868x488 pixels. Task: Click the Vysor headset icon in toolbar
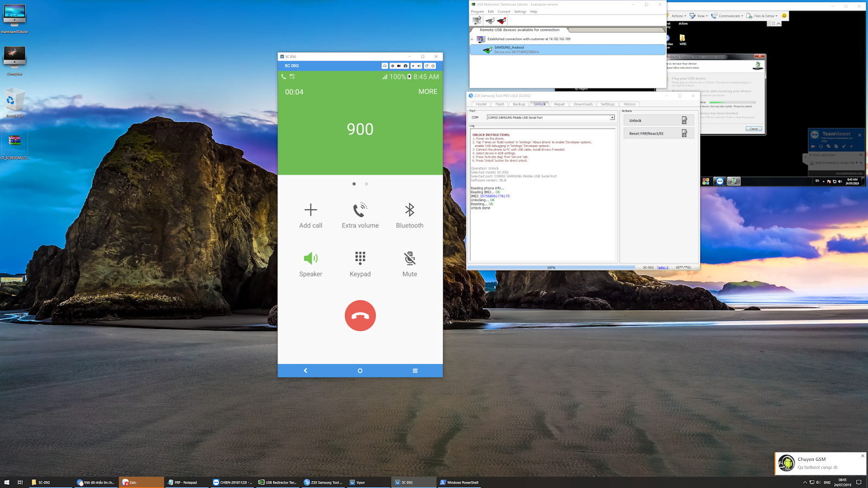click(385, 66)
